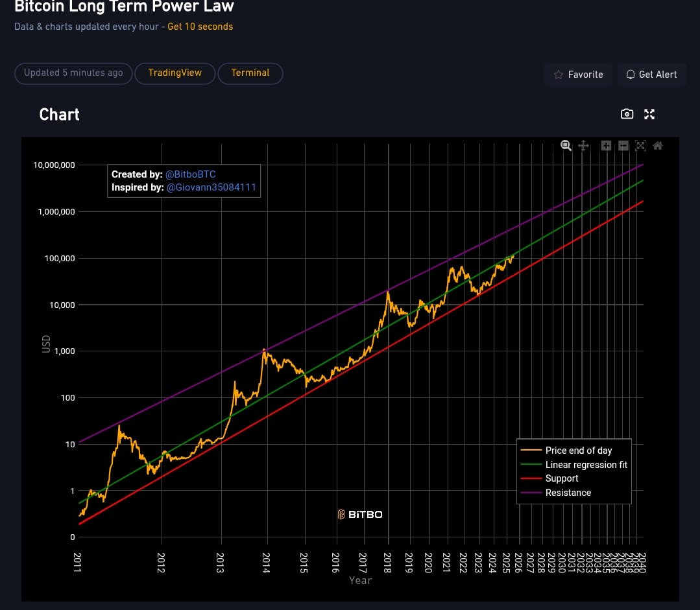This screenshot has height=610, width=700.
Task: Click 'Updated 5 minutes ago' pill
Action: coord(73,73)
